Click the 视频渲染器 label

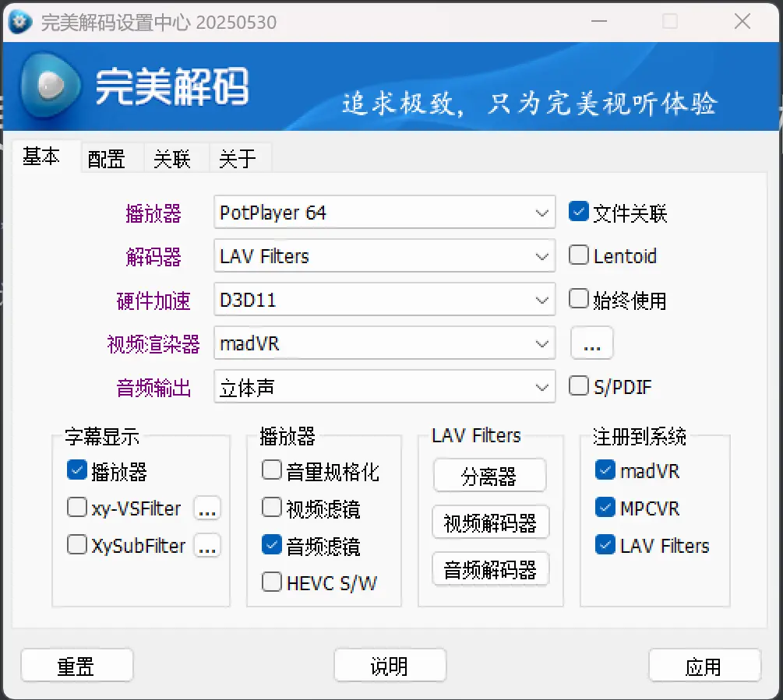click(153, 344)
